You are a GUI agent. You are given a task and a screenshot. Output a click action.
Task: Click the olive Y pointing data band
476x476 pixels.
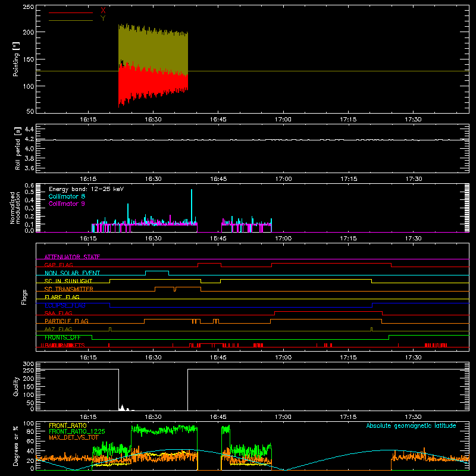pos(153,49)
